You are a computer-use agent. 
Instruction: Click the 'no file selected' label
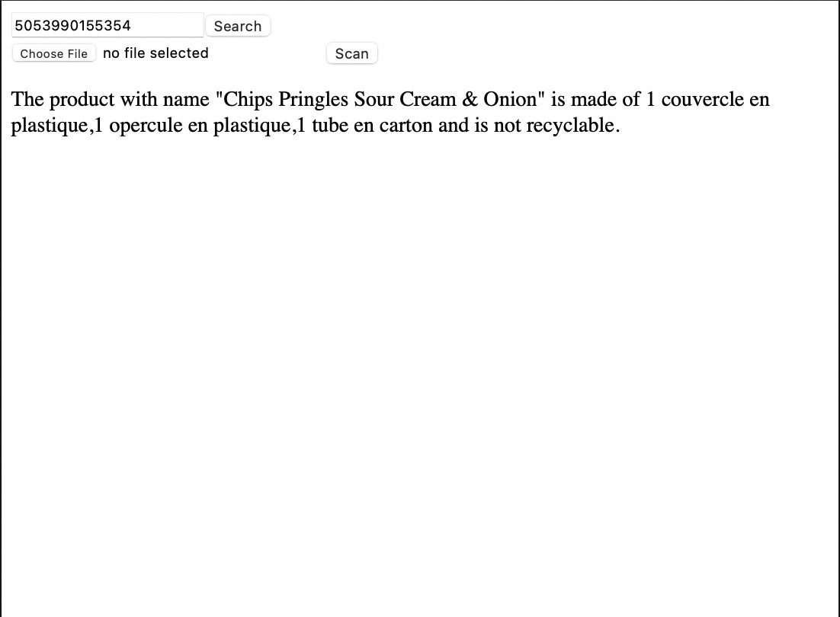coord(155,53)
